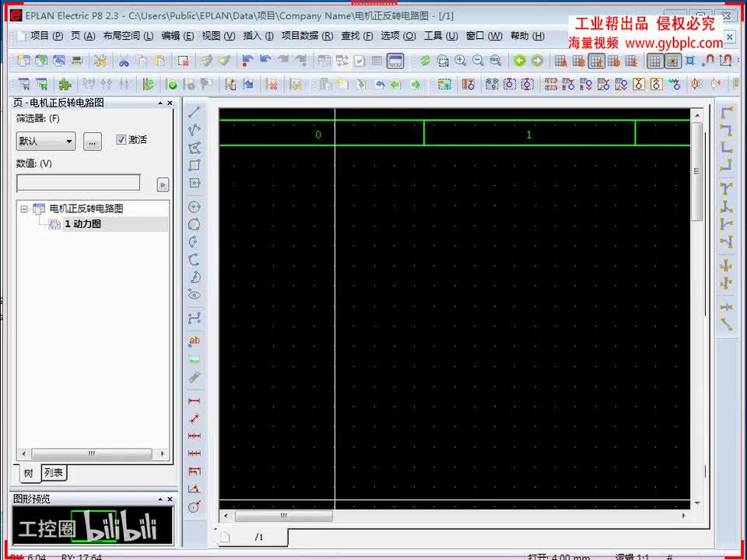Viewport: 747px width, 560px height.
Task: Collapse the 页 navigator panel arrow
Action: pyautogui.click(x=160, y=103)
